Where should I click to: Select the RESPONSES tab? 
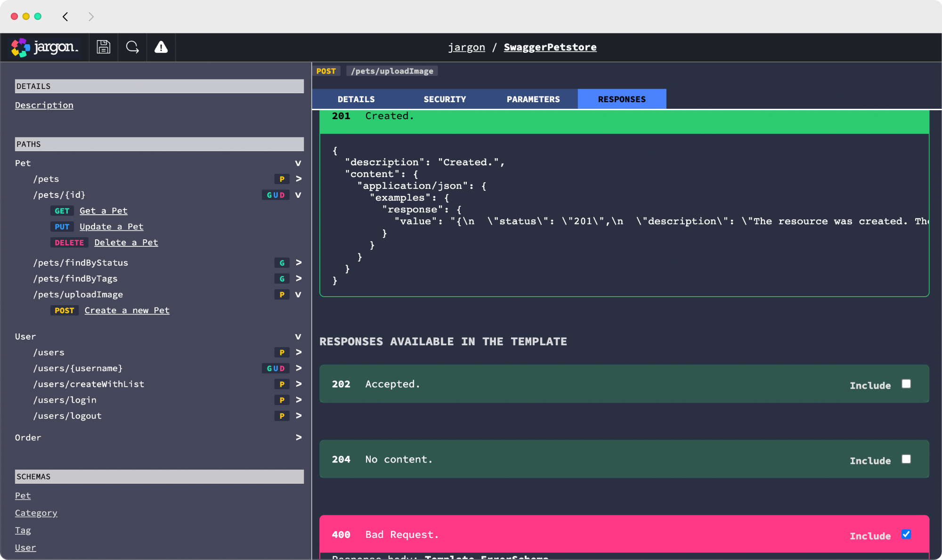coord(622,99)
